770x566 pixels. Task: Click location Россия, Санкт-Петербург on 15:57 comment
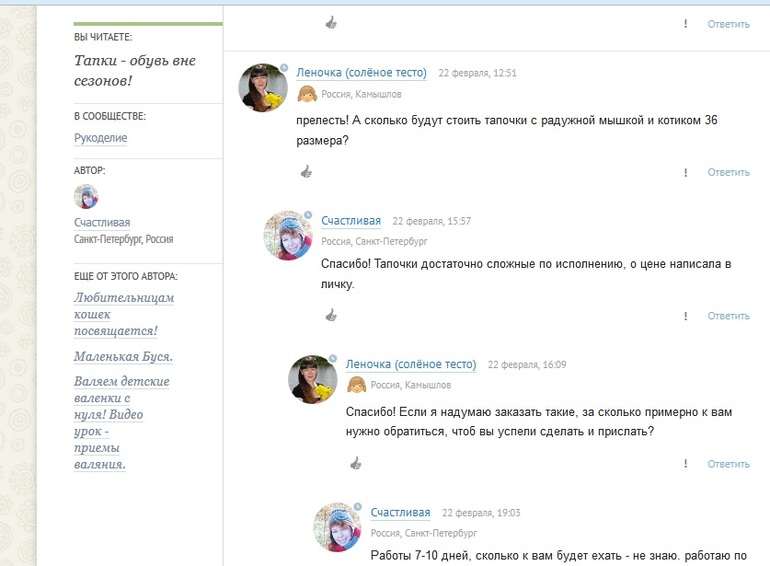(x=374, y=242)
